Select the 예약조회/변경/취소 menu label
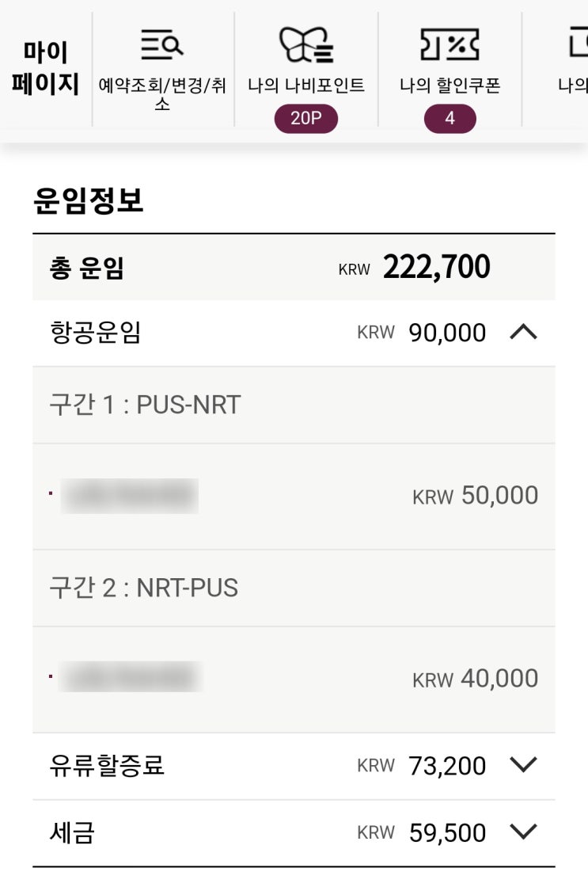 click(x=162, y=93)
